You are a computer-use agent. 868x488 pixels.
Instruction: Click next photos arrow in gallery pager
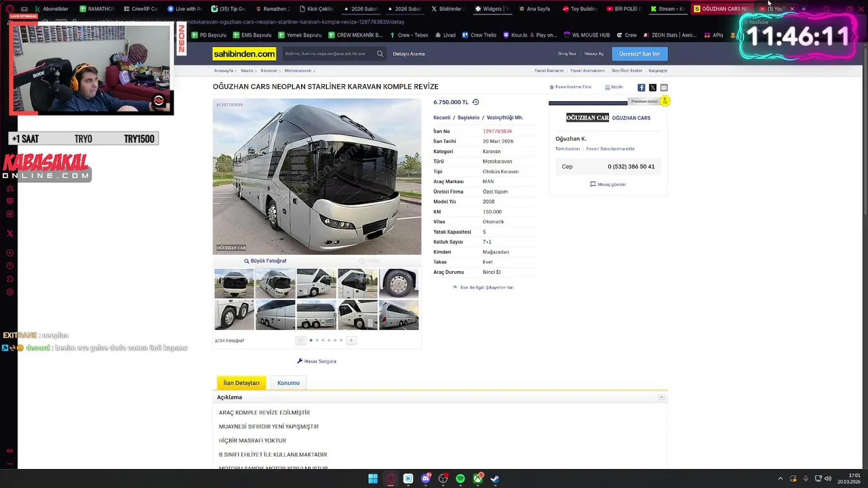351,340
